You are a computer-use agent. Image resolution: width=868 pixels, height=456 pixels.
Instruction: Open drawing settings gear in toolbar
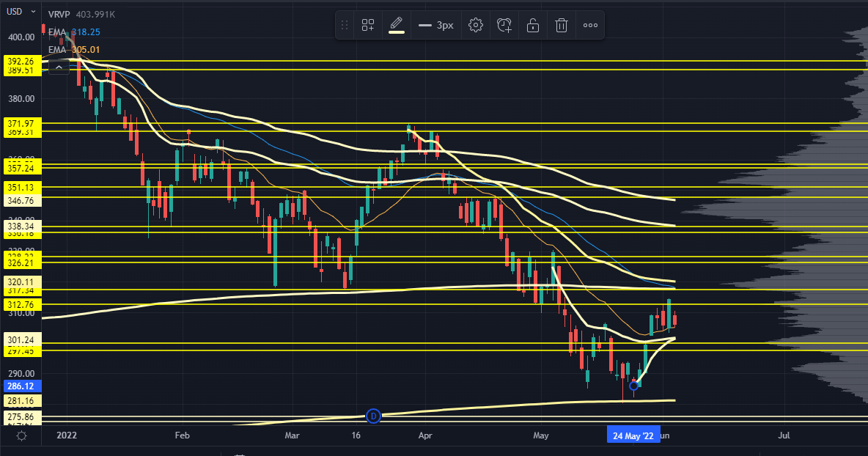476,25
